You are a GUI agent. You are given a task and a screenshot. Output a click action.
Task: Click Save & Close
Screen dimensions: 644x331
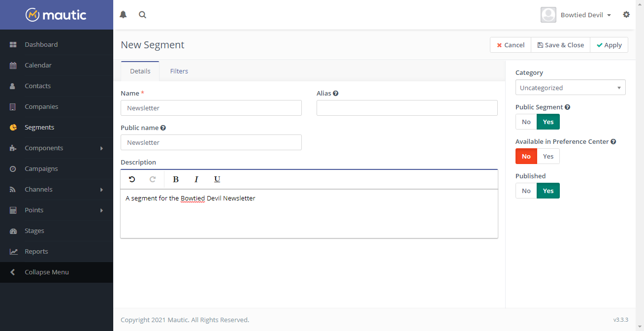[x=560, y=45]
